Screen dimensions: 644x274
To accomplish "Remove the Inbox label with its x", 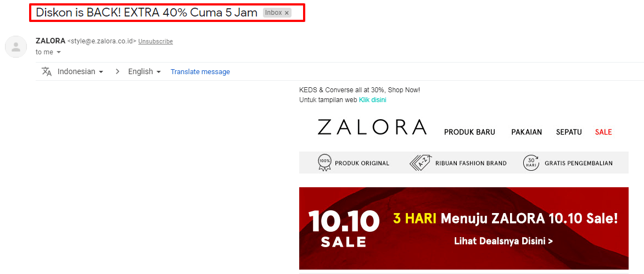I will [x=287, y=13].
